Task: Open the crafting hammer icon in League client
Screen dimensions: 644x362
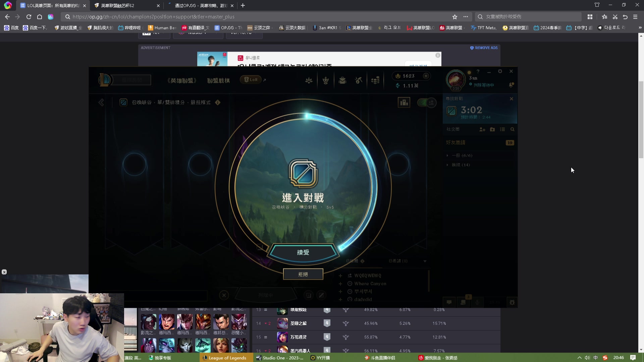Action: click(x=359, y=80)
